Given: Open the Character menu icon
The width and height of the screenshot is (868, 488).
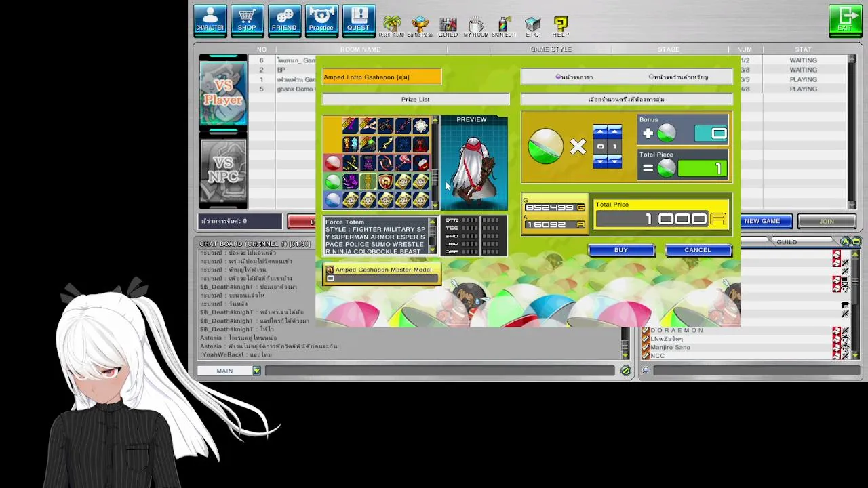Looking at the screenshot, I should 210,20.
